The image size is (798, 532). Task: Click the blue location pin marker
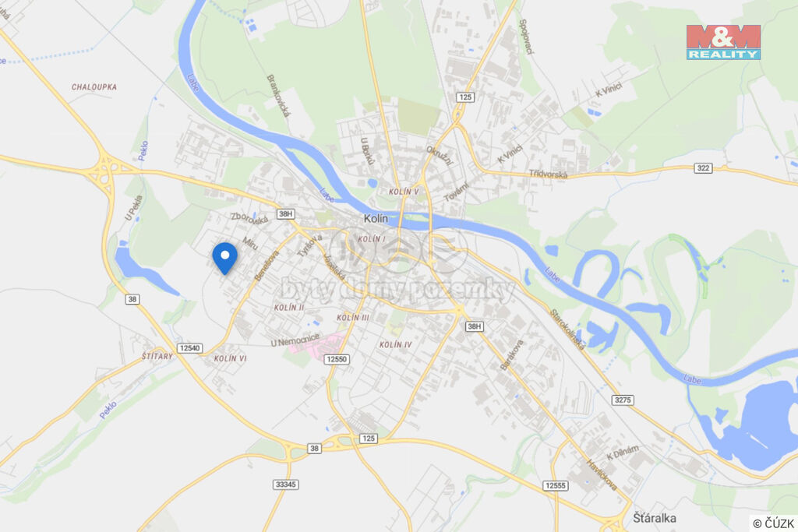(x=225, y=258)
